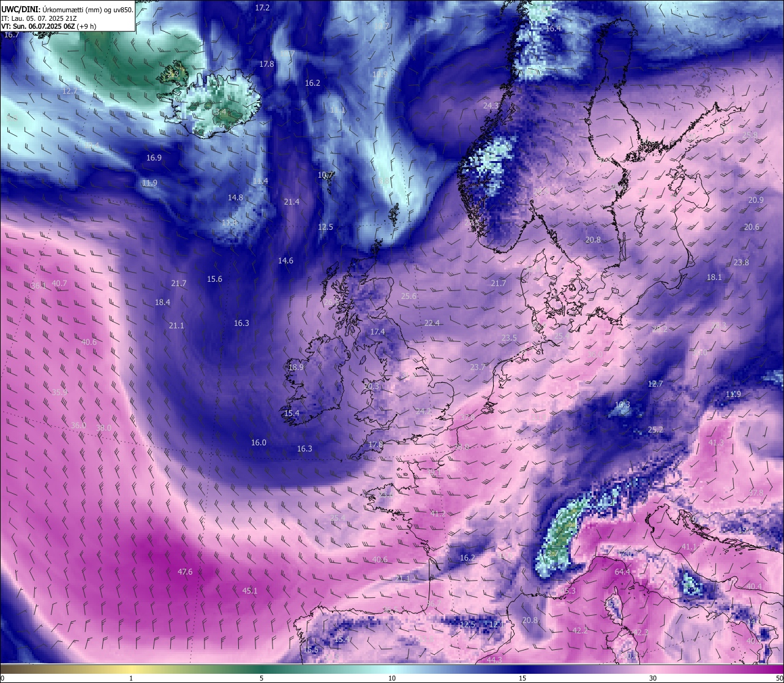Click the map value '41.3'

715,442
